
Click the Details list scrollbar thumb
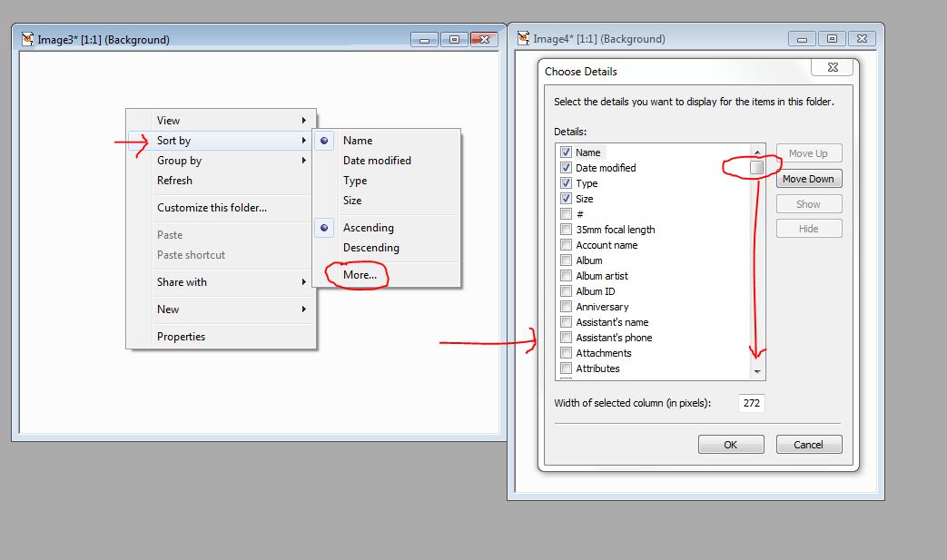point(756,167)
